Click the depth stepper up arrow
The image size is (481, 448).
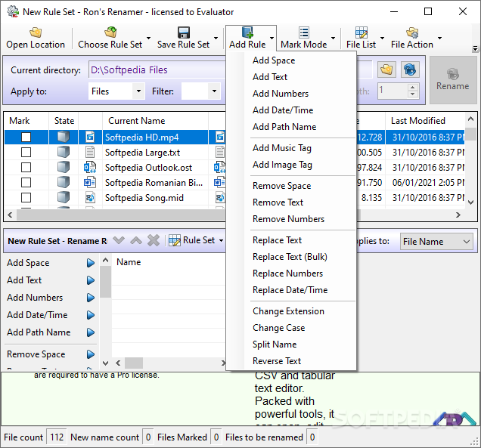(413, 87)
